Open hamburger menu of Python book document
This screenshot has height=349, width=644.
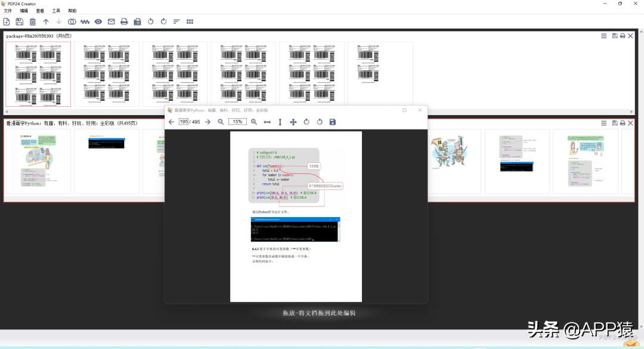pyautogui.click(x=604, y=123)
